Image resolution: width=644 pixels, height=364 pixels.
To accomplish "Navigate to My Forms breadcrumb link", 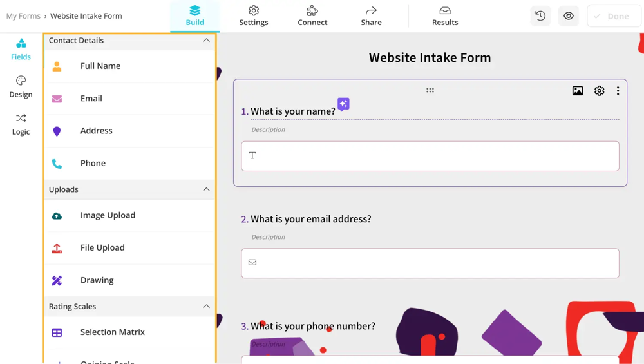I will click(23, 16).
